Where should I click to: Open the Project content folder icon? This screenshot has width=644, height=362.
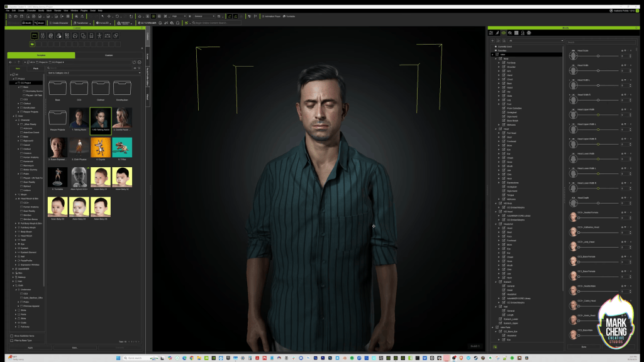point(35,36)
